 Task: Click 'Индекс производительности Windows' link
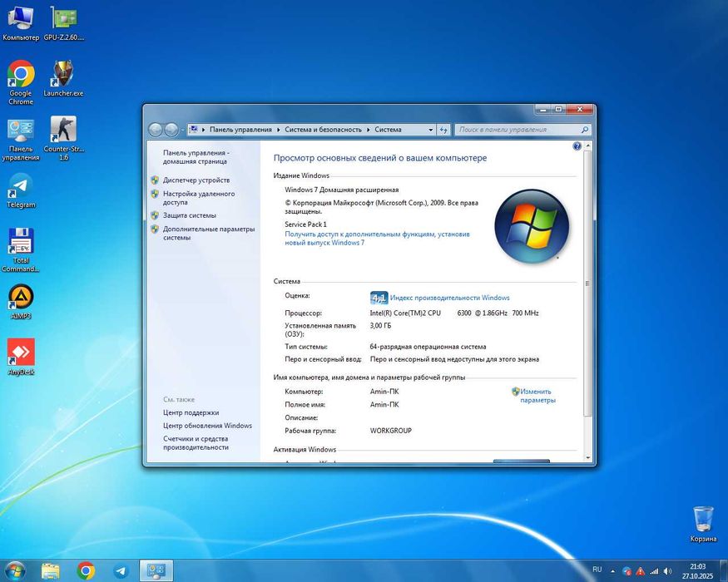[x=449, y=298]
